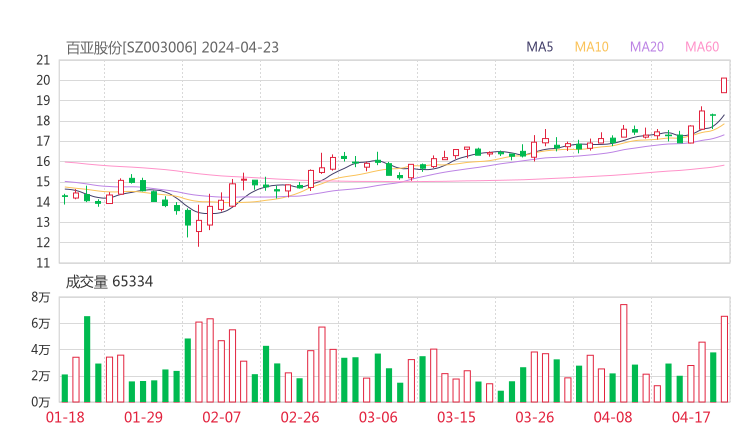Image resolution: width=740 pixels, height=440 pixels.
Task: Click the price axis value 19
Action: (43, 101)
